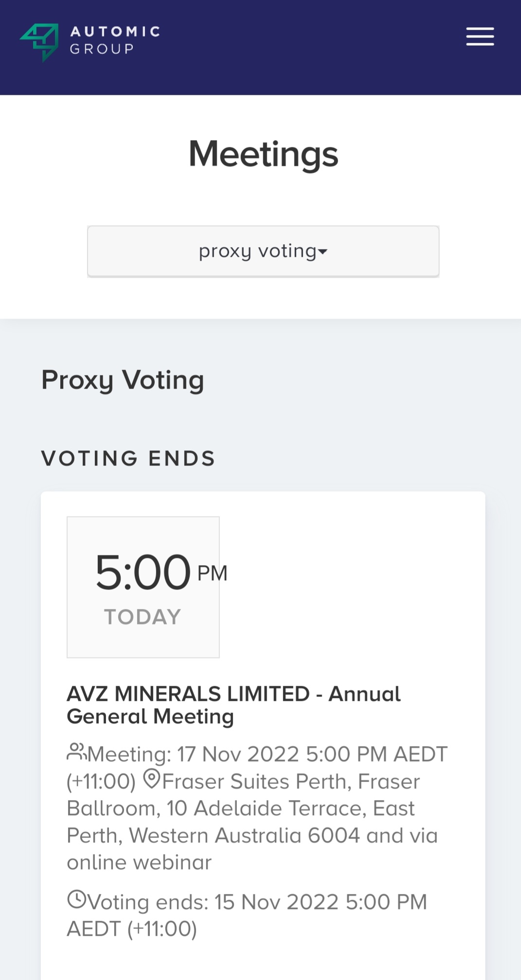Click the Voting ends 15 Nov 2022 text
The height and width of the screenshot is (980, 521).
click(x=257, y=902)
